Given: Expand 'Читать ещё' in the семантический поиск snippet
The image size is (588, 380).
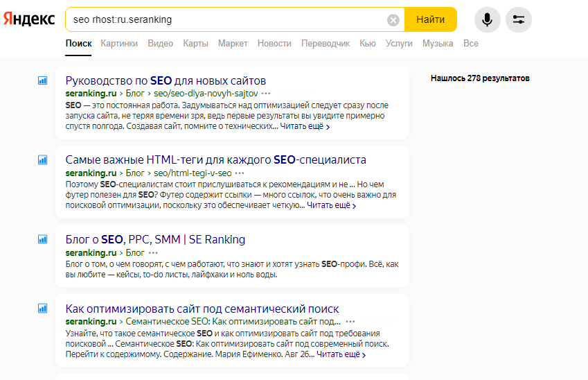Looking at the screenshot, I should [x=341, y=354].
